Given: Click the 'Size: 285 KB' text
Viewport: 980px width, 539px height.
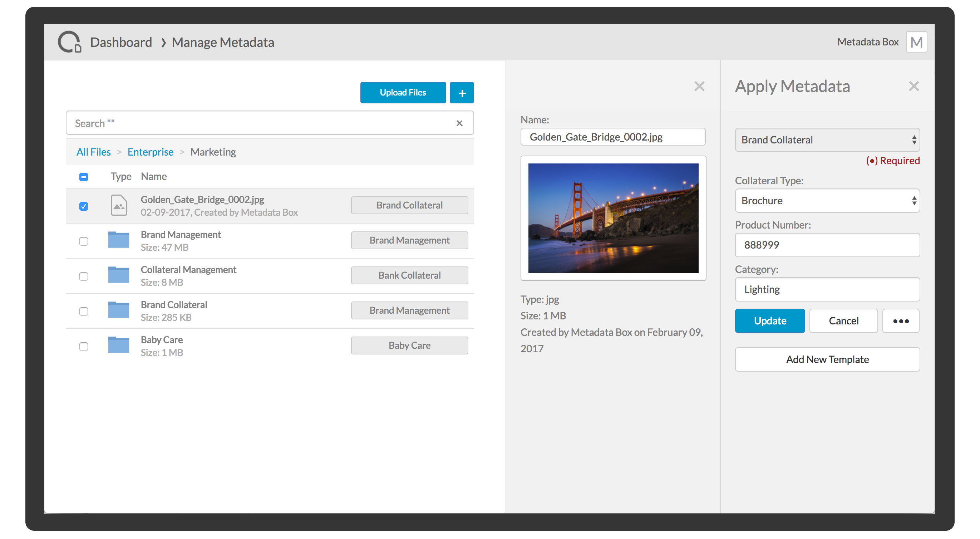Looking at the screenshot, I should click(166, 318).
